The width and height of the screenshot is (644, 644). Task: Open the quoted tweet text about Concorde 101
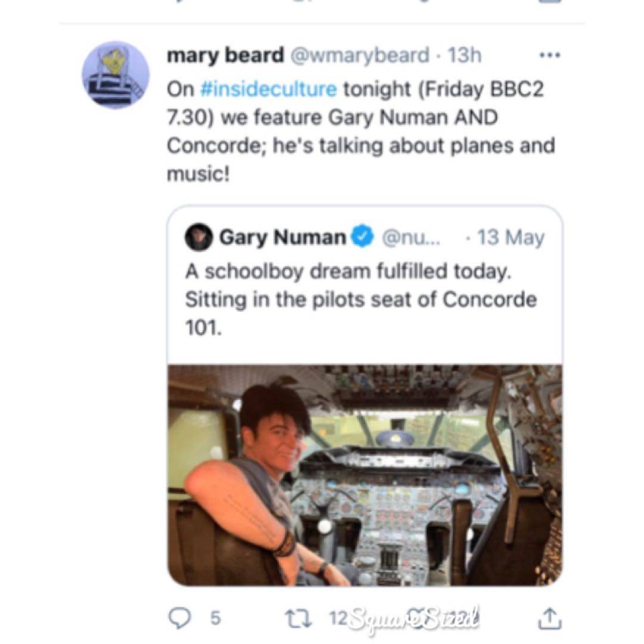pos(361,299)
